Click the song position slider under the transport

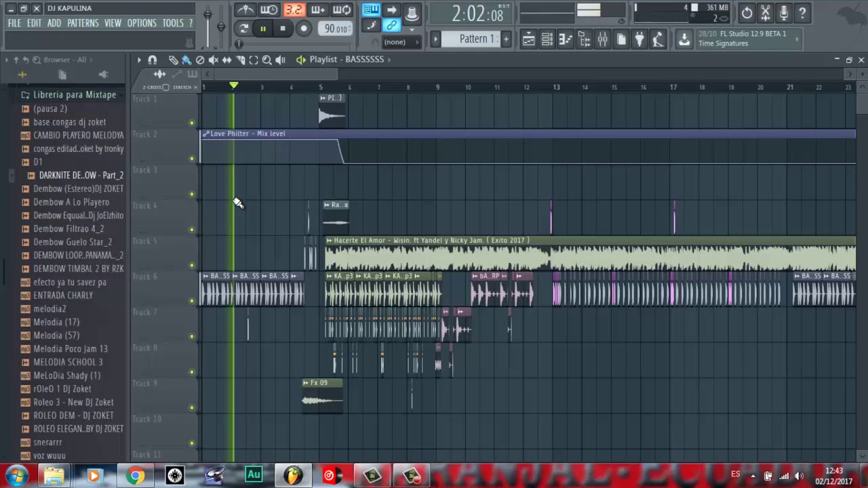point(239,44)
